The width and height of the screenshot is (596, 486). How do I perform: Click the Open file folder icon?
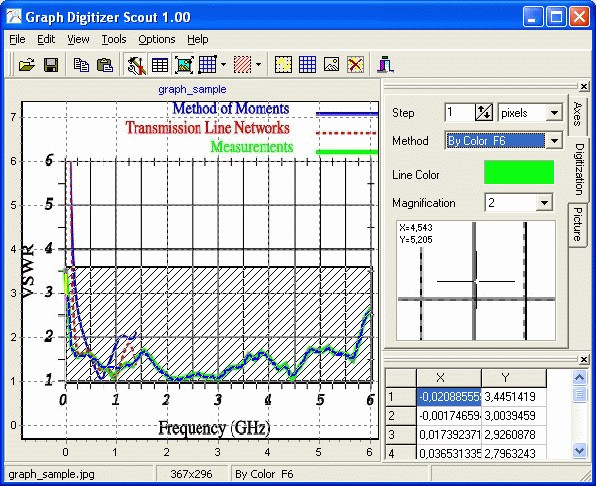tap(27, 65)
